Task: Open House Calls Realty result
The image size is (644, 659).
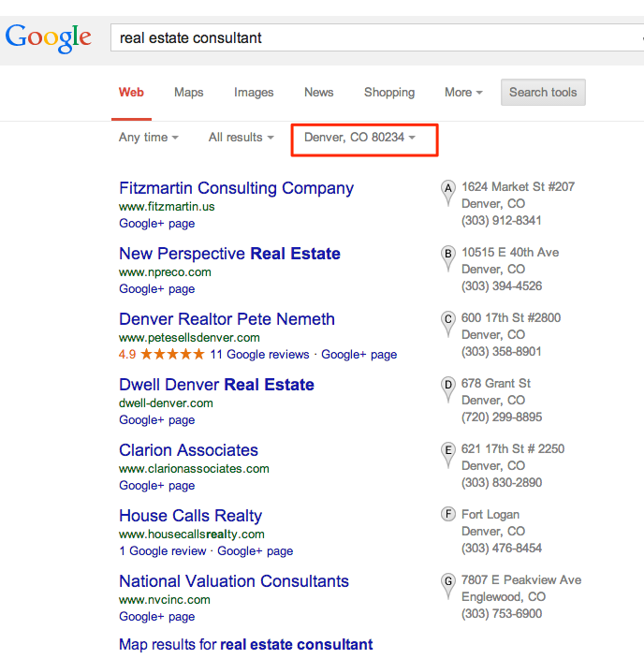Action: coord(190,516)
